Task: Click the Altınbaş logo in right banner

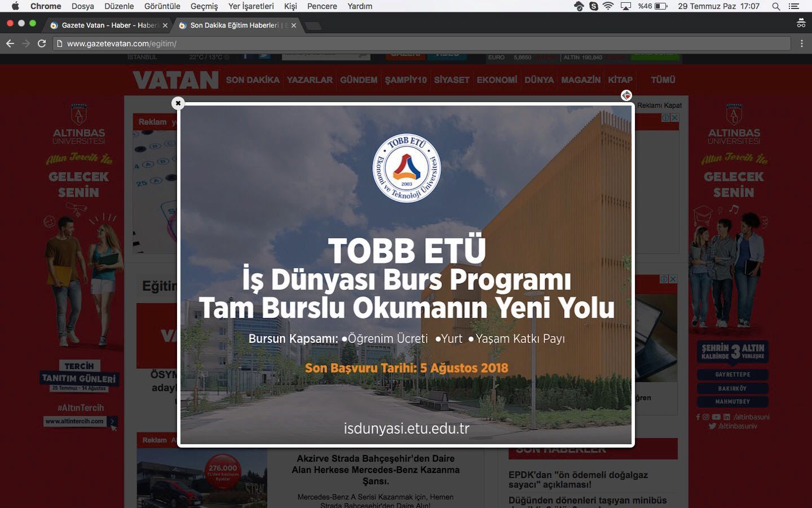Action: tap(734, 123)
